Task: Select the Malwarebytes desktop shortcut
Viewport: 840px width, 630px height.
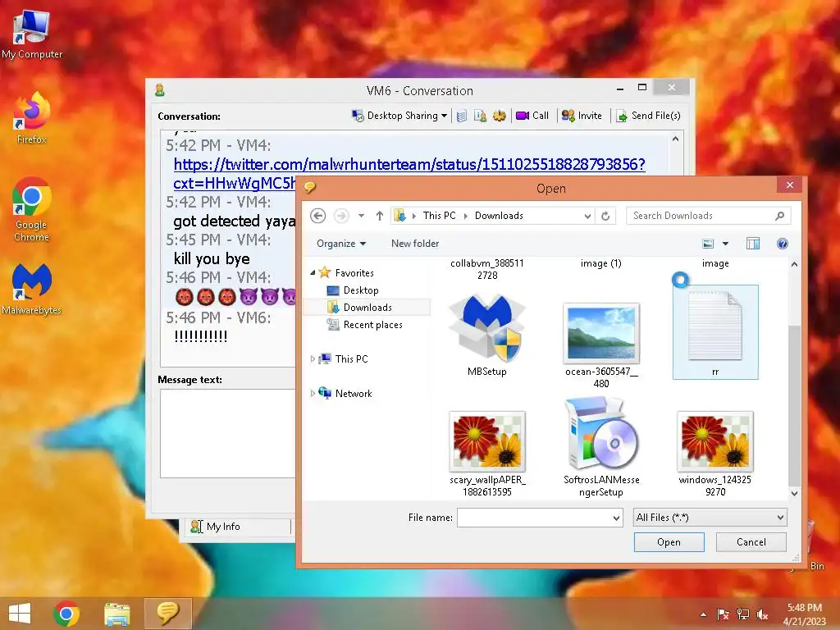Action: (32, 290)
